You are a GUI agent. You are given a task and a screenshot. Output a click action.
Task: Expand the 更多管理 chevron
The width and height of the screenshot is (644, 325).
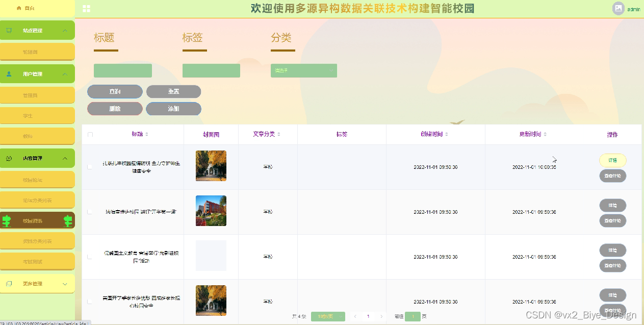click(x=65, y=284)
